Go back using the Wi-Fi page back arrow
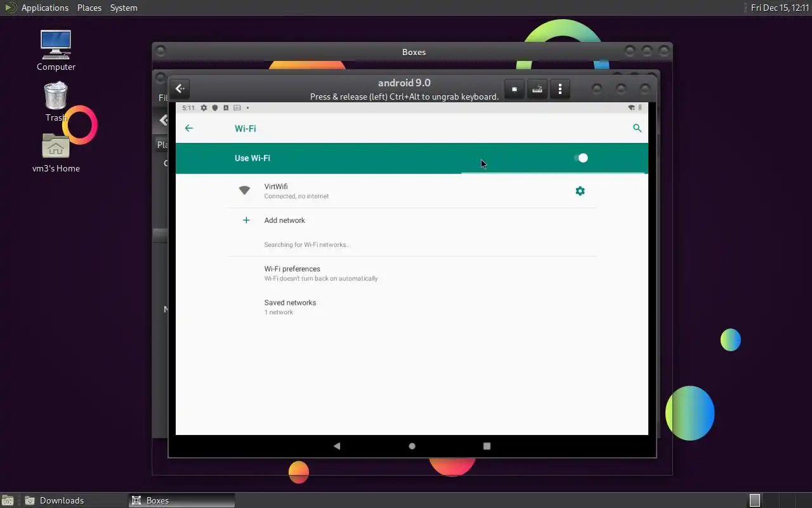Image resolution: width=812 pixels, height=508 pixels. pyautogui.click(x=188, y=128)
